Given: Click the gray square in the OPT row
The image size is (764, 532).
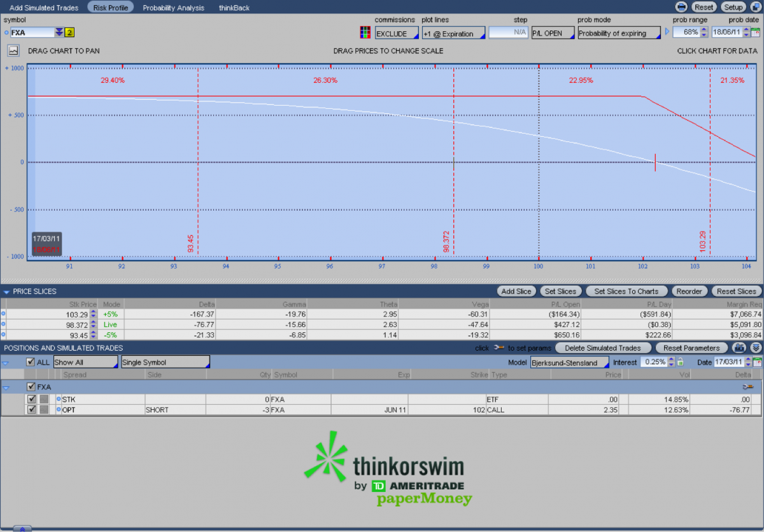Looking at the screenshot, I should tap(44, 410).
